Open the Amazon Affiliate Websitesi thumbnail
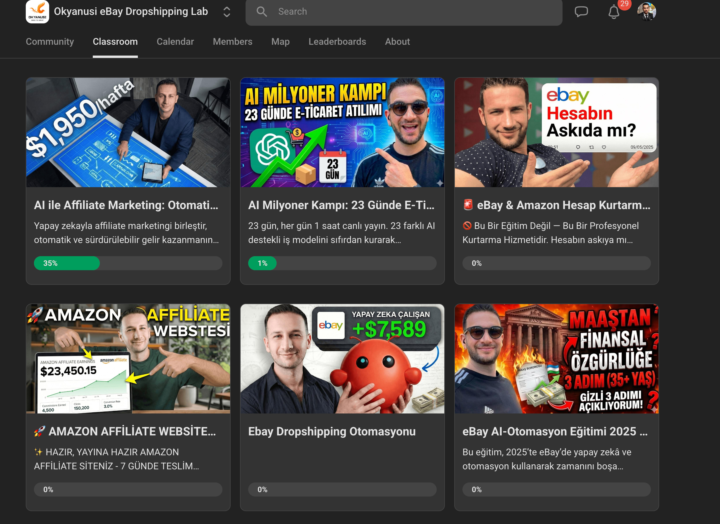 click(x=128, y=359)
